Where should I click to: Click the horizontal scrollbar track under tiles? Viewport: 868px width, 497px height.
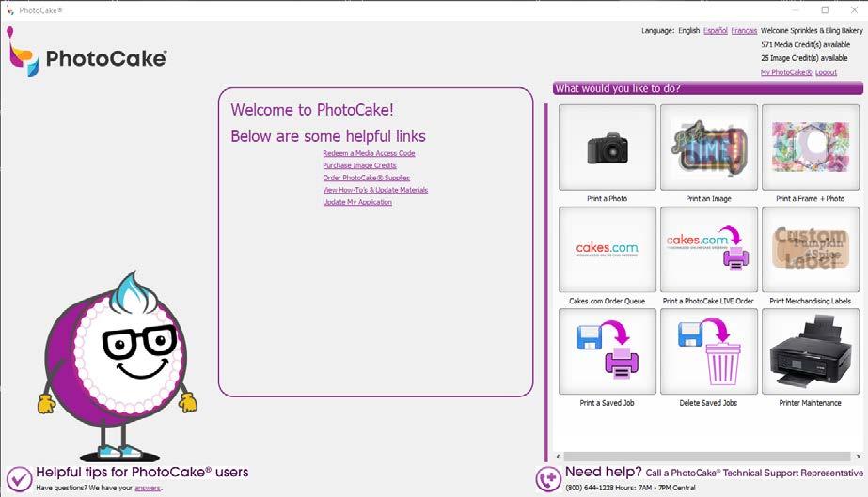[x=707, y=457]
